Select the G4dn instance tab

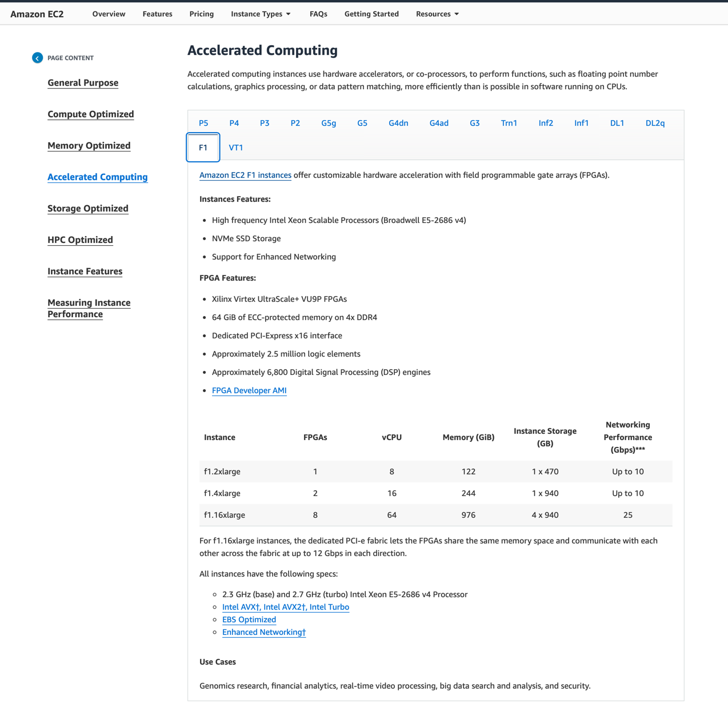398,123
